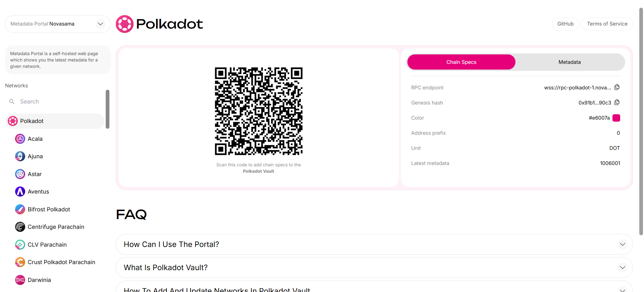
Task: Open Terms of Service page
Action: [x=607, y=24]
